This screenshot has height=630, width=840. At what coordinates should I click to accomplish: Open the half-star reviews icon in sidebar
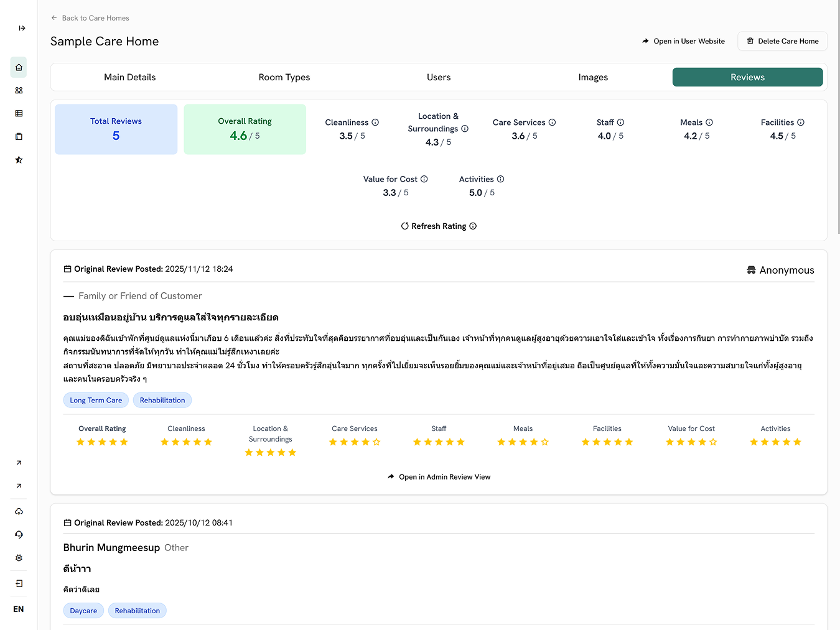(19, 160)
